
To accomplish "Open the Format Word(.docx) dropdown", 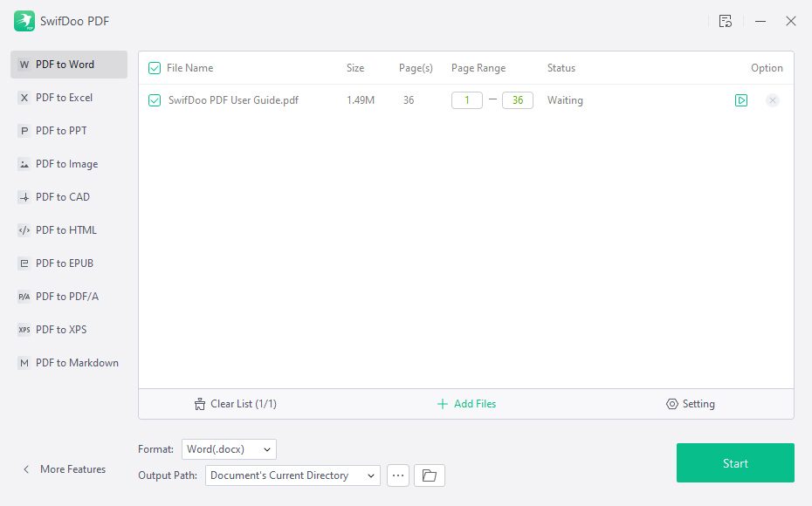I will click(x=229, y=449).
